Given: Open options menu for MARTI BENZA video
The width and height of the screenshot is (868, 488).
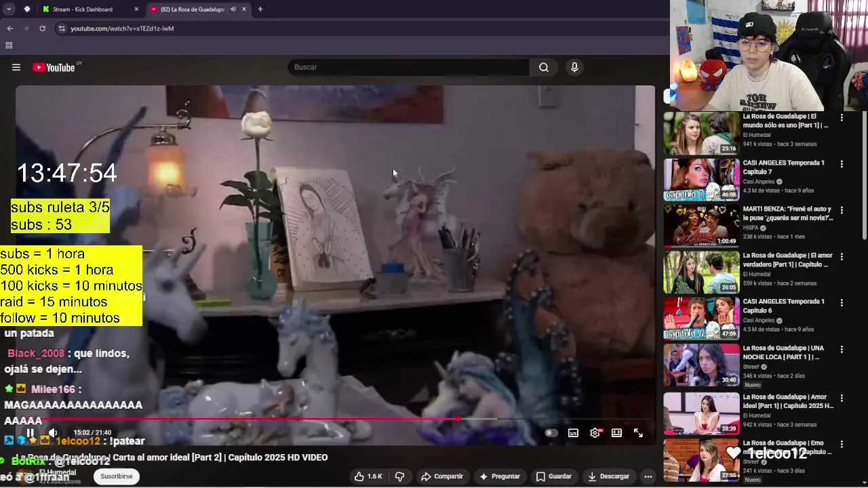Looking at the screenshot, I should pyautogui.click(x=842, y=211).
